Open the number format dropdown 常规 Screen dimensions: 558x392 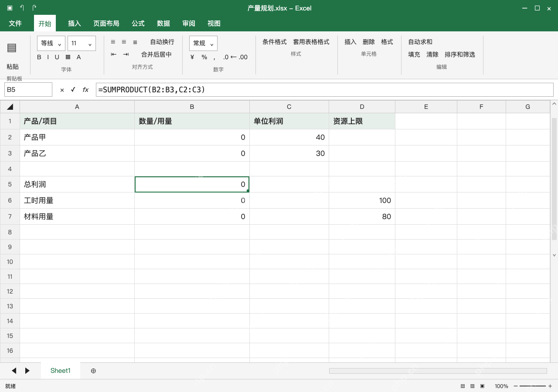click(203, 43)
